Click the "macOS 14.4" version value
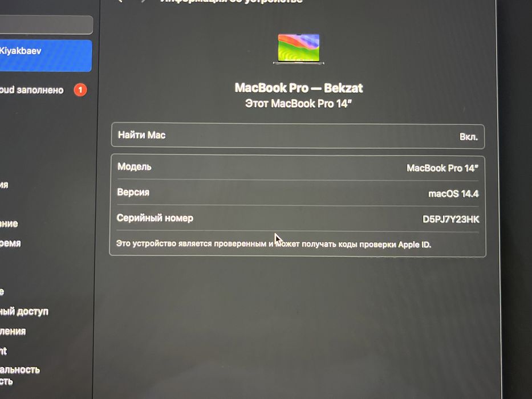 pos(453,194)
